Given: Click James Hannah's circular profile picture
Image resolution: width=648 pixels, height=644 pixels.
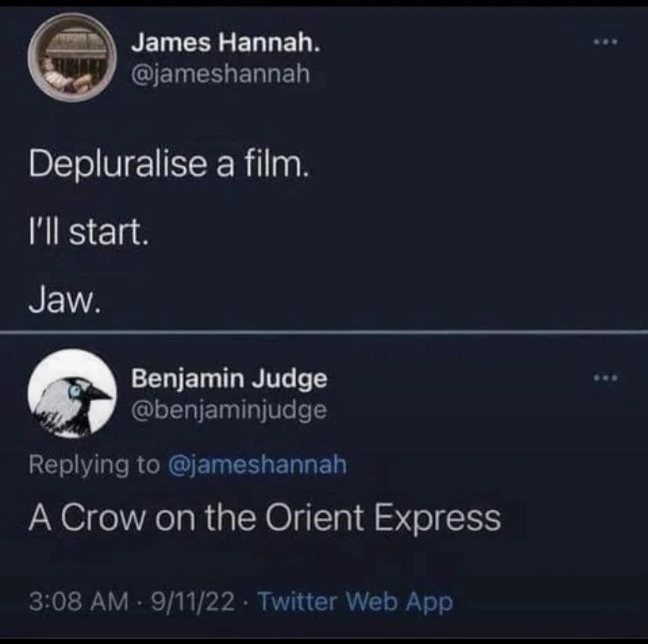Looking at the screenshot, I should point(72,58).
